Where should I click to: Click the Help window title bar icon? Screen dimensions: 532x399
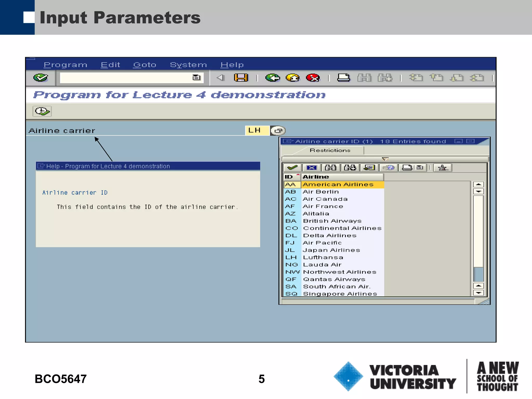[x=41, y=166]
